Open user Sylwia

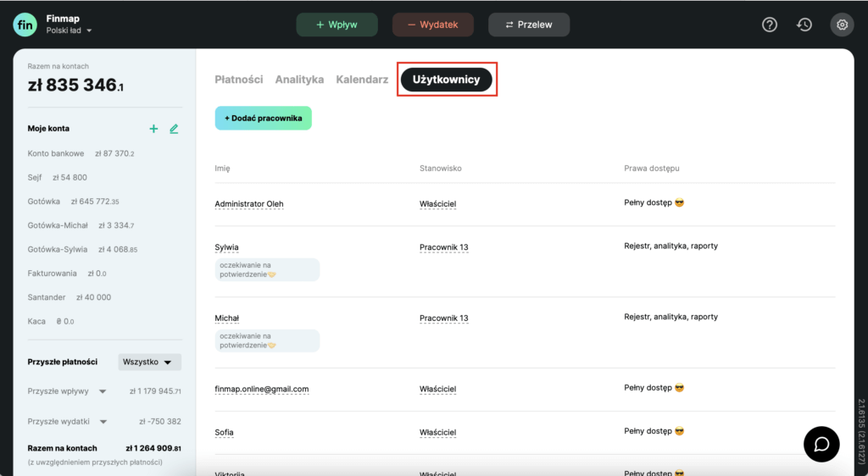226,247
